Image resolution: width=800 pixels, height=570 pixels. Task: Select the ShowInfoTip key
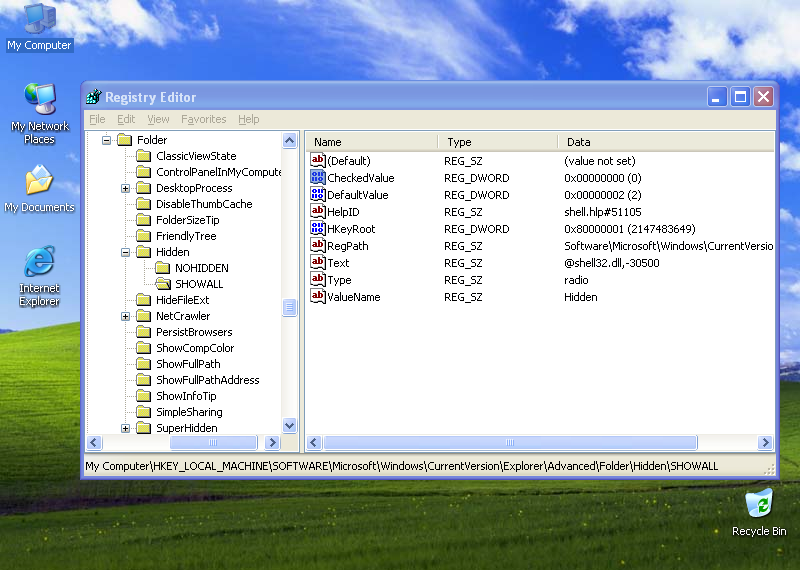(x=186, y=396)
